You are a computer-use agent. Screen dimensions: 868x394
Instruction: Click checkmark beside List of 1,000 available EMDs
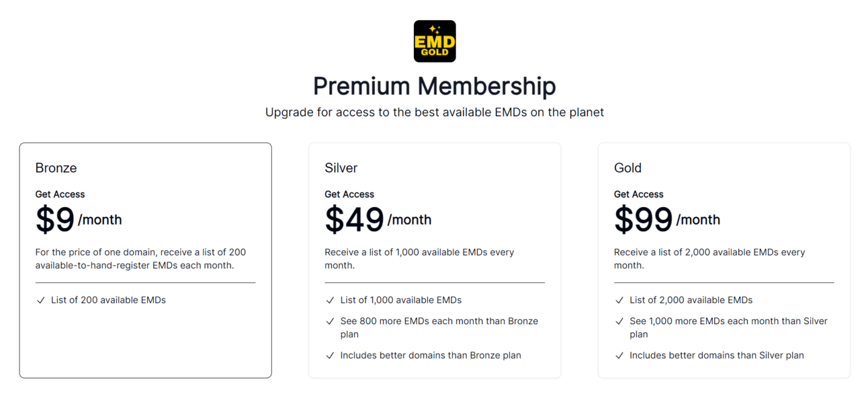coord(330,301)
